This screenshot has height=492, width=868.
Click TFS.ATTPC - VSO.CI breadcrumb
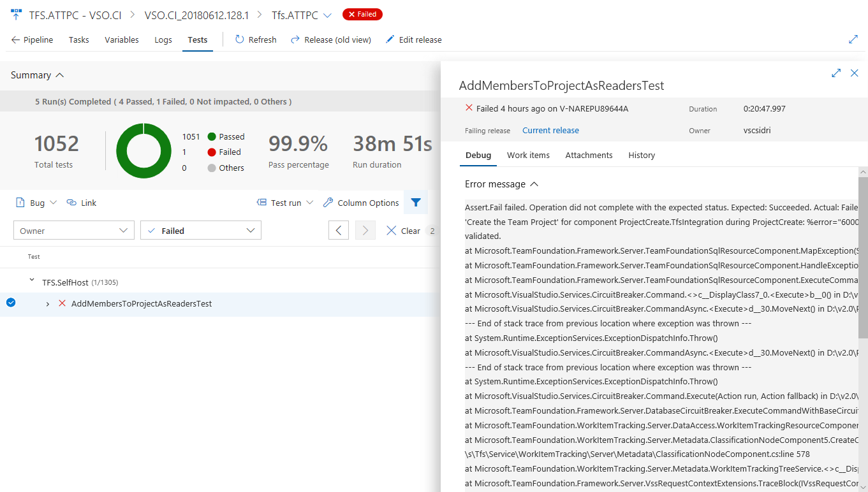tap(75, 15)
